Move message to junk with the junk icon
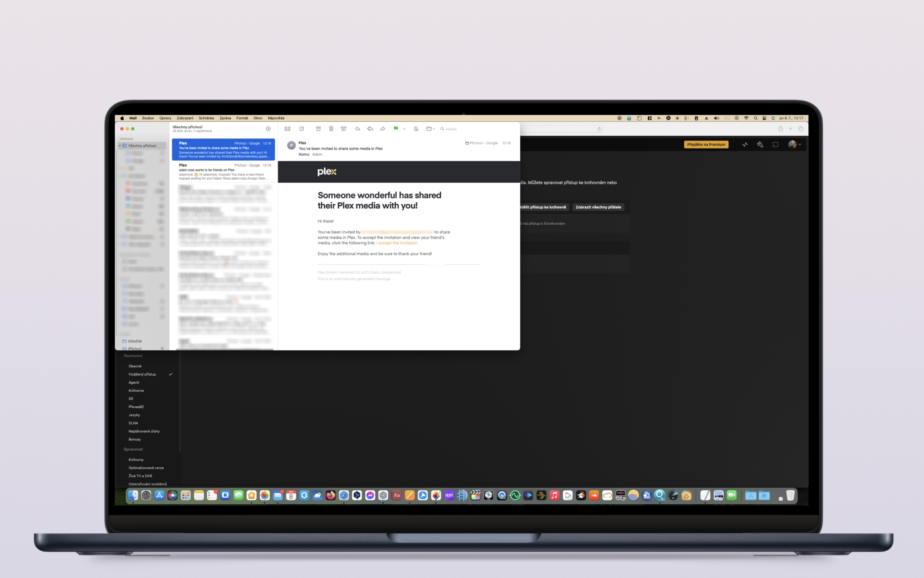Screen dimensions: 924x578 [343, 129]
